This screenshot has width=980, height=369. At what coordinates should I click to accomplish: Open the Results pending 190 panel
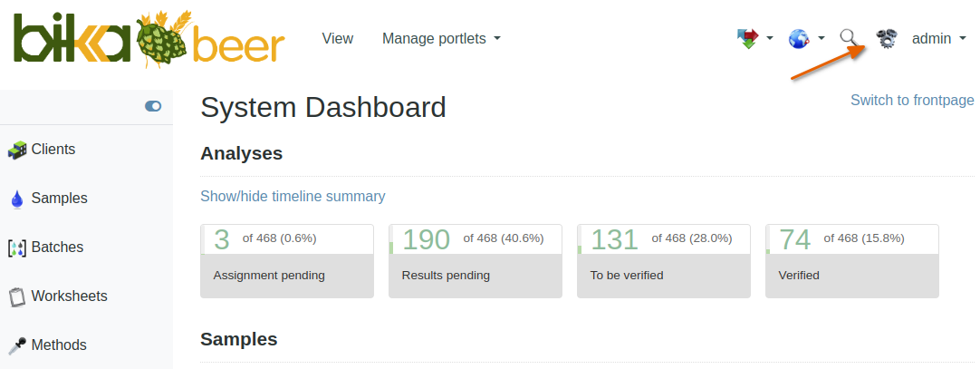(x=476, y=261)
